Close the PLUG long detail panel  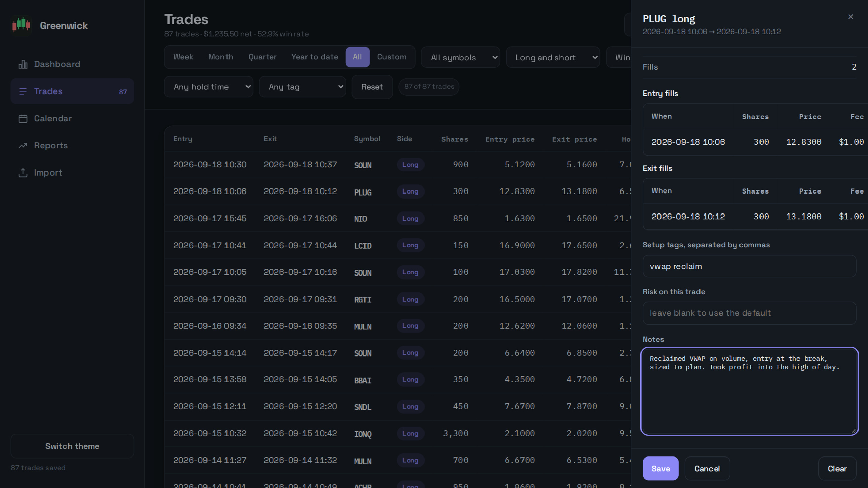pos(850,17)
